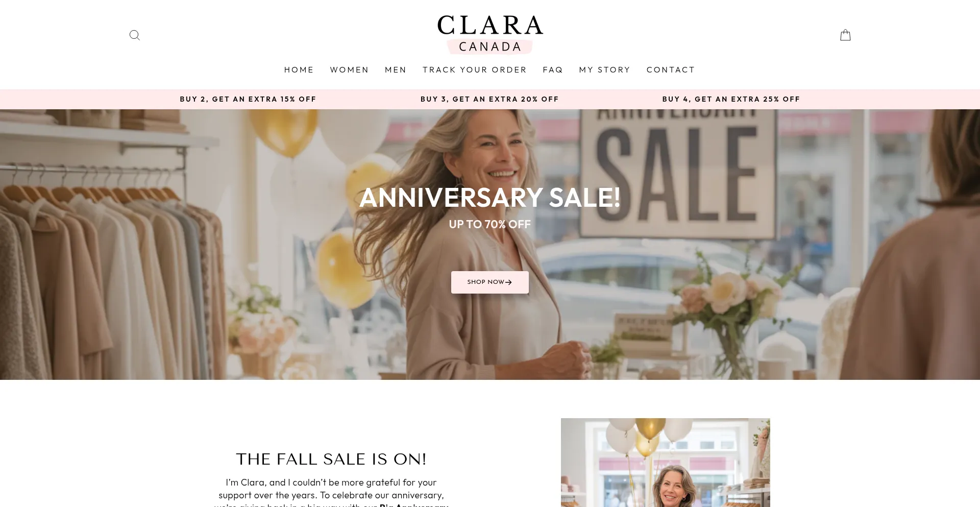
Task: Open the search magnifier icon
Action: (x=135, y=35)
